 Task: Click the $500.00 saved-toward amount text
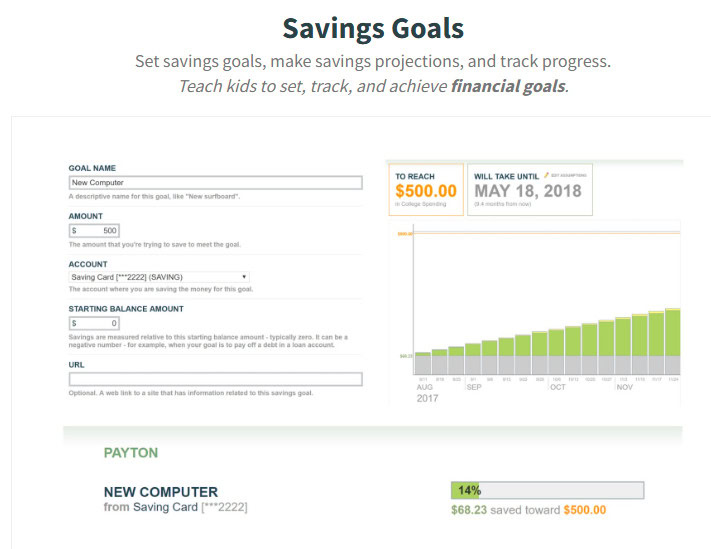coord(585,510)
